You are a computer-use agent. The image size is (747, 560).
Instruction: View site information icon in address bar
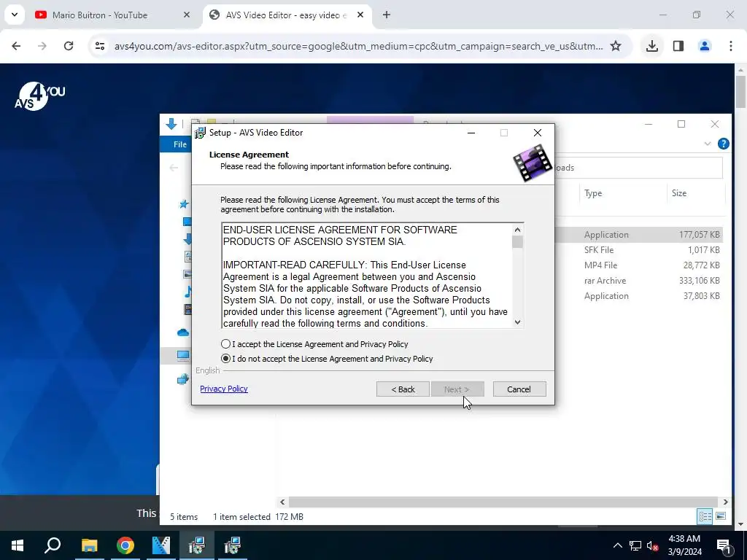[x=99, y=46]
